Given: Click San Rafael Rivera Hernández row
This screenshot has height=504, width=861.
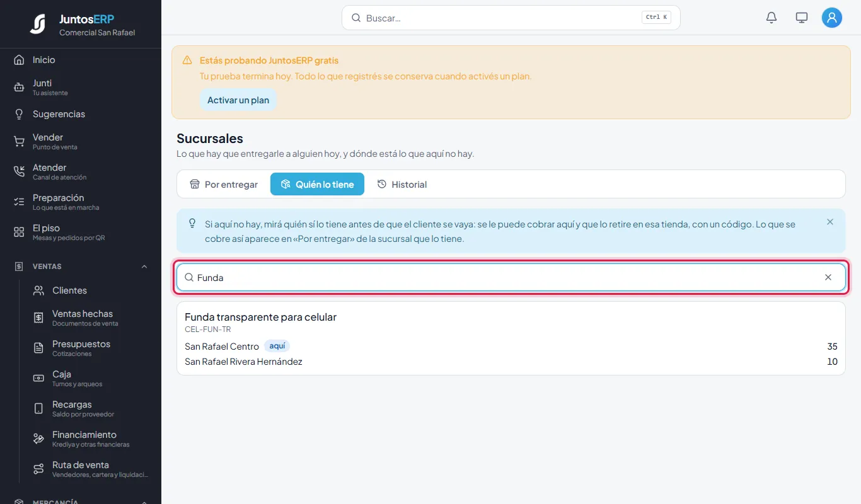Looking at the screenshot, I should (x=511, y=362).
